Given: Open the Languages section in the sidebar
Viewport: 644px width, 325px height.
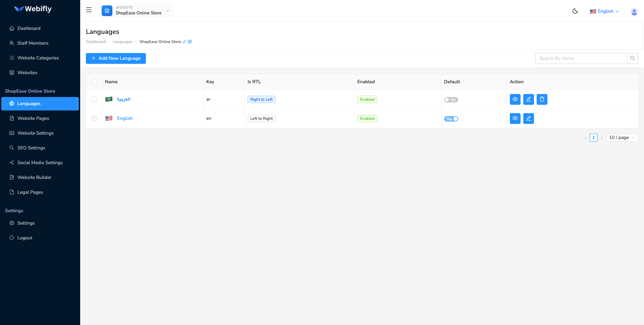Looking at the screenshot, I should (29, 103).
